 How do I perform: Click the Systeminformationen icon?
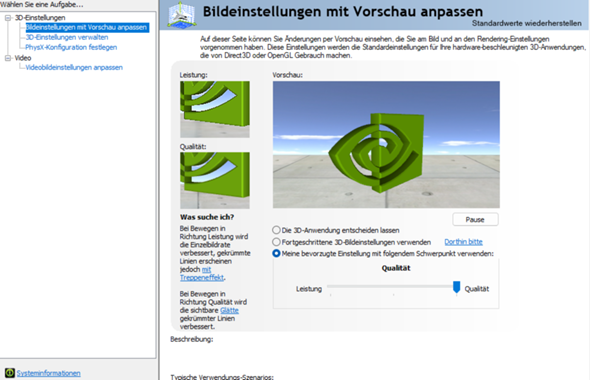pyautogui.click(x=10, y=373)
